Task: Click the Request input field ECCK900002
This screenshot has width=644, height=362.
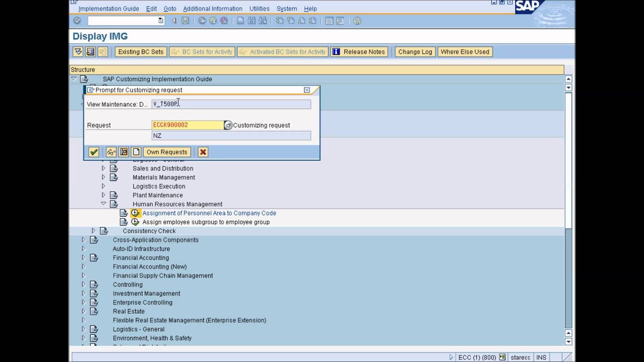Action: [188, 125]
